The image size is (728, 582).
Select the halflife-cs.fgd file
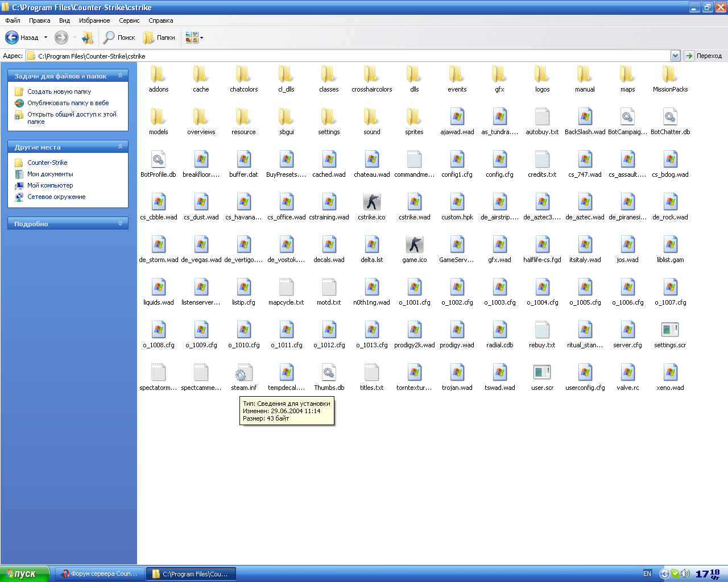click(542, 250)
